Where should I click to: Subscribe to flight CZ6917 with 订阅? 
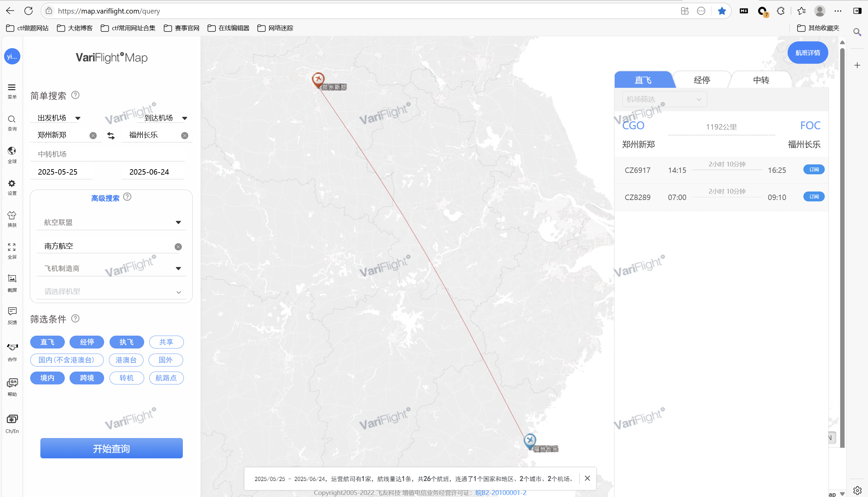click(814, 170)
